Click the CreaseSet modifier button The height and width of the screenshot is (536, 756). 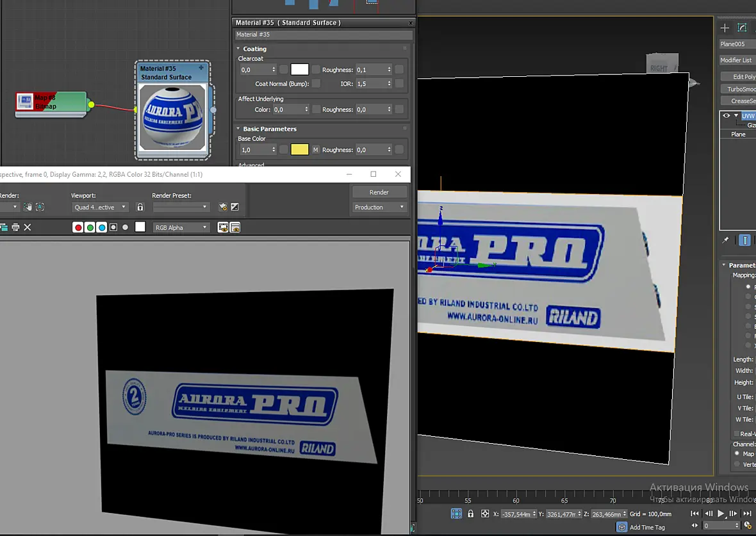tap(738, 101)
